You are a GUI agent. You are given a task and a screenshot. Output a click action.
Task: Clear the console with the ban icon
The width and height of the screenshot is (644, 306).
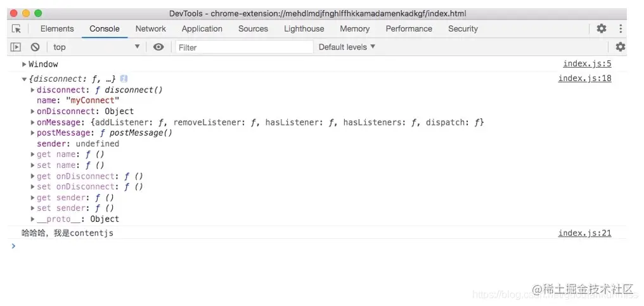(35, 48)
